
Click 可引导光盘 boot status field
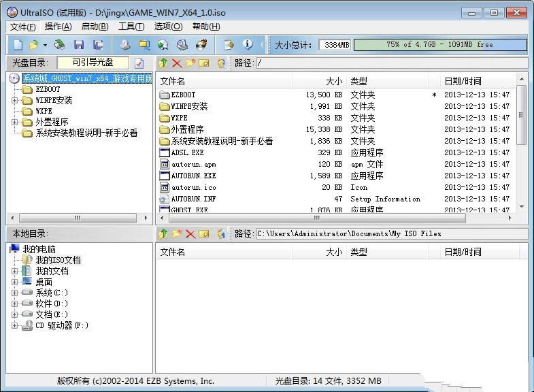(x=93, y=63)
